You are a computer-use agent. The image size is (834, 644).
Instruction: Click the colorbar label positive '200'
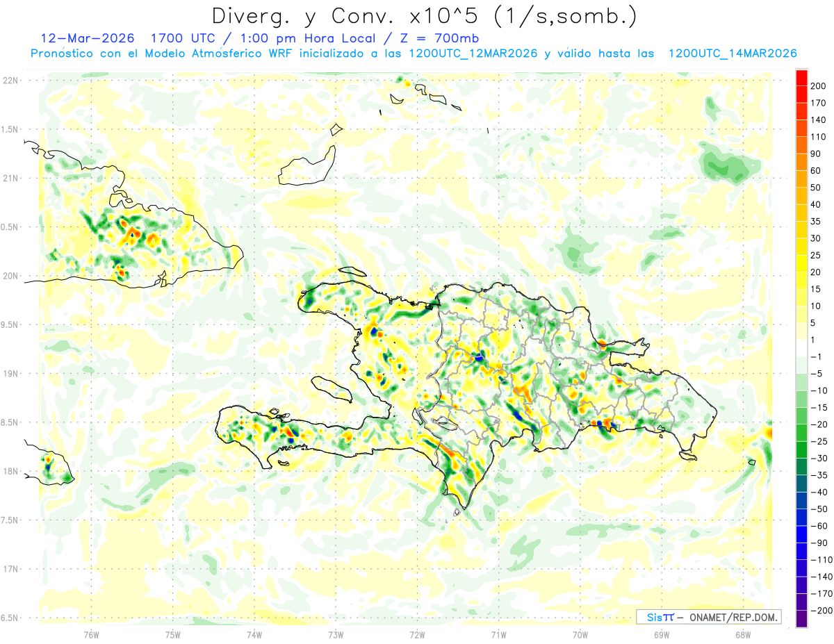coord(819,86)
